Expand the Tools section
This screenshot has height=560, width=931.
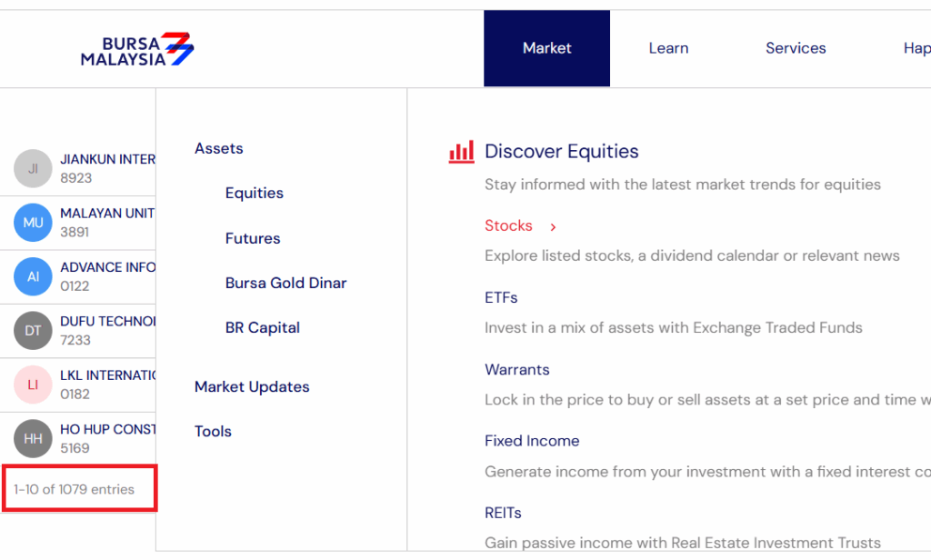[213, 431]
